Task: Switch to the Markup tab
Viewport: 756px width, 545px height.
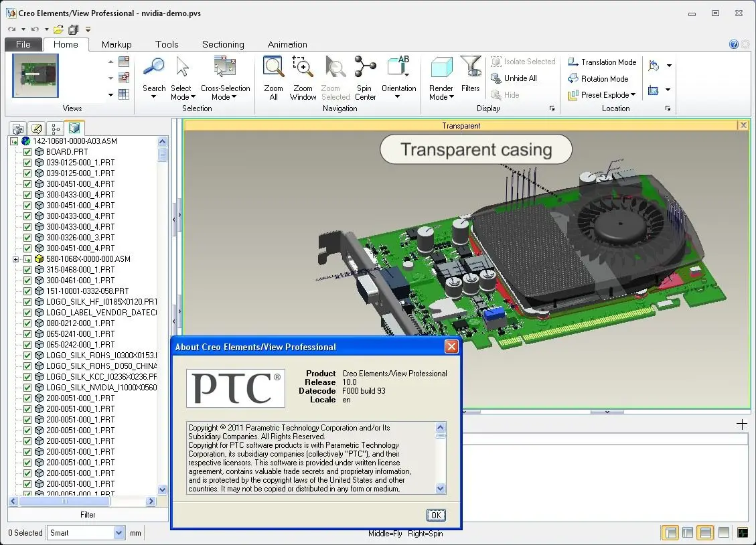Action: pos(117,44)
